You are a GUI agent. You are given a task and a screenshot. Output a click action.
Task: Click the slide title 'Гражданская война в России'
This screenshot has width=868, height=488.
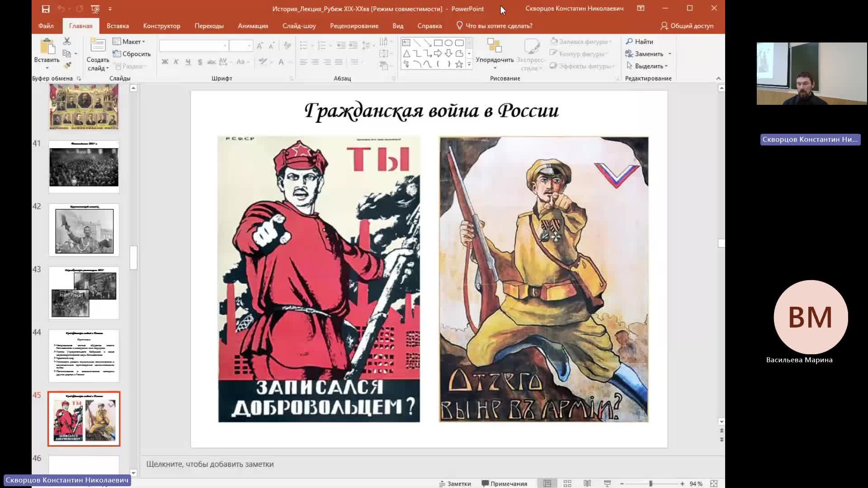[x=432, y=111]
